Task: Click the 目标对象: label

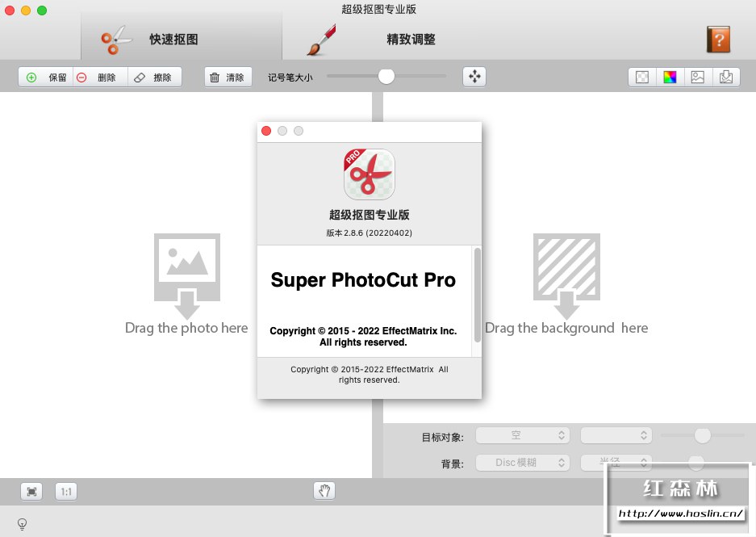Action: point(443,438)
